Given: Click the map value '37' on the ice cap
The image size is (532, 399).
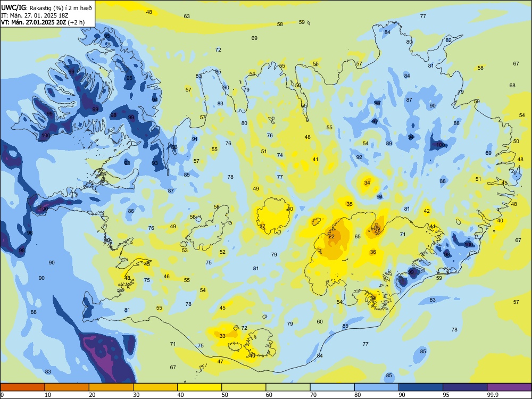Looking at the screenshot, I should pyautogui.click(x=262, y=226).
